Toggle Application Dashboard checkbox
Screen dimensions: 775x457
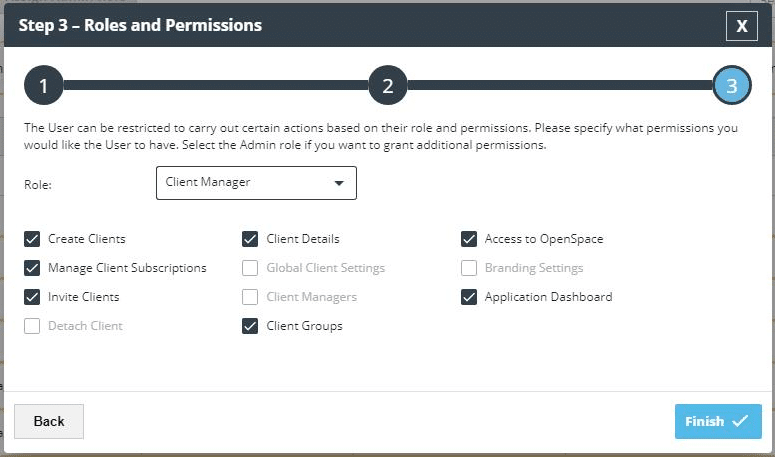pos(468,297)
